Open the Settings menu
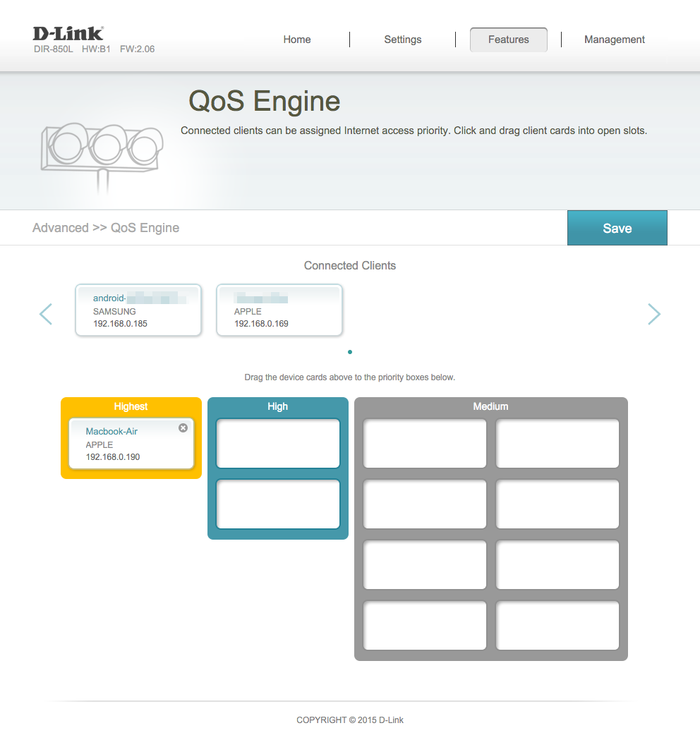 coord(402,40)
